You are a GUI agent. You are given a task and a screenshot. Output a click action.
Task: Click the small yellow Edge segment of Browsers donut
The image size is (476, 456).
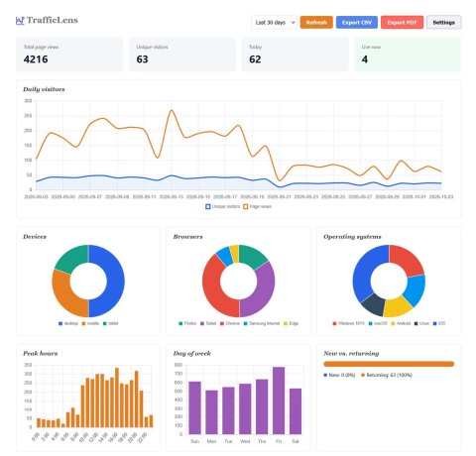(x=234, y=254)
